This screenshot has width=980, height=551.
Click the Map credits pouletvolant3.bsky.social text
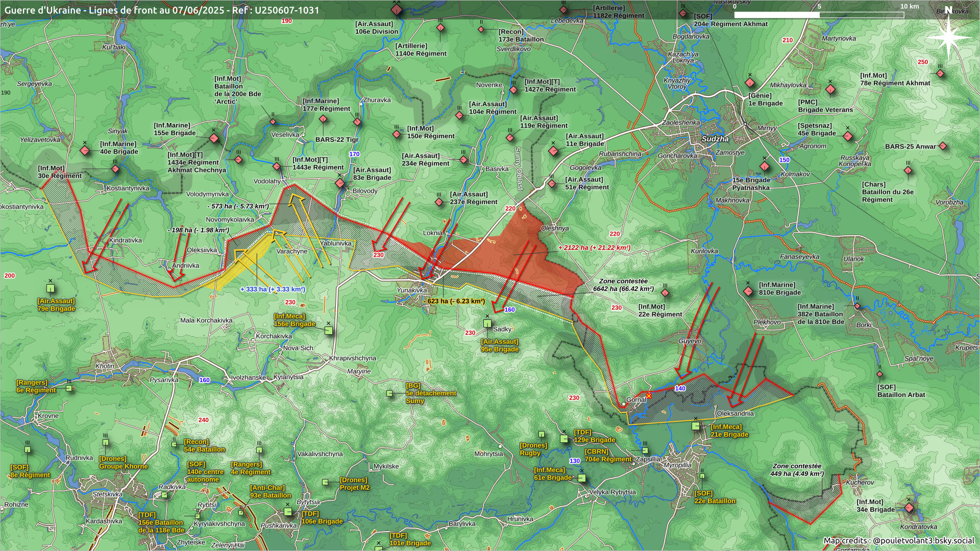tap(899, 540)
